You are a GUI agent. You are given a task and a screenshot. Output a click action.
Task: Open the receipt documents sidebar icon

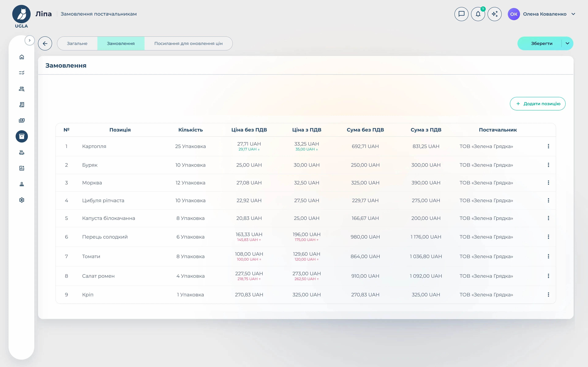point(22,105)
